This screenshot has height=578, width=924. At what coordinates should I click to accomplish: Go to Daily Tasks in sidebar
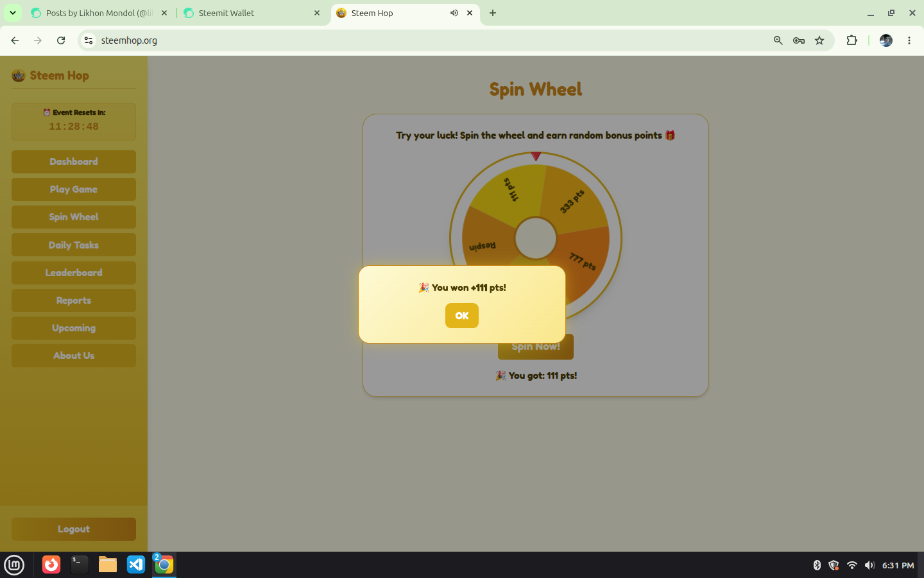(x=74, y=245)
